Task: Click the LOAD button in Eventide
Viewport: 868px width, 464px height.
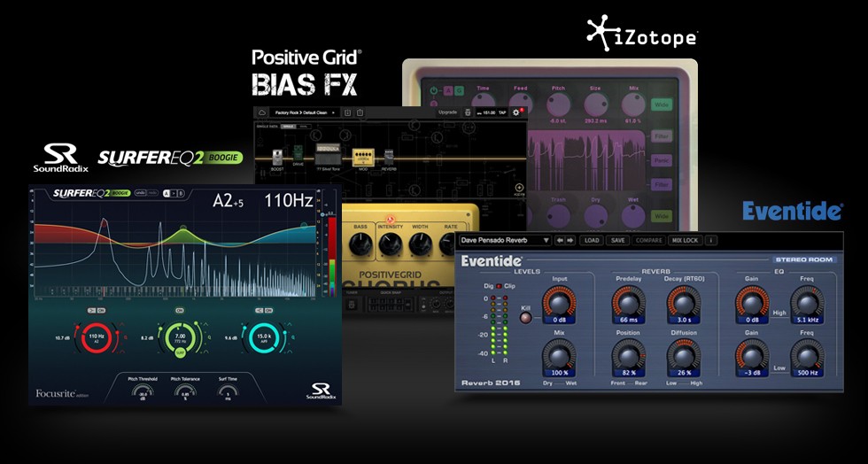Action: pyautogui.click(x=592, y=240)
